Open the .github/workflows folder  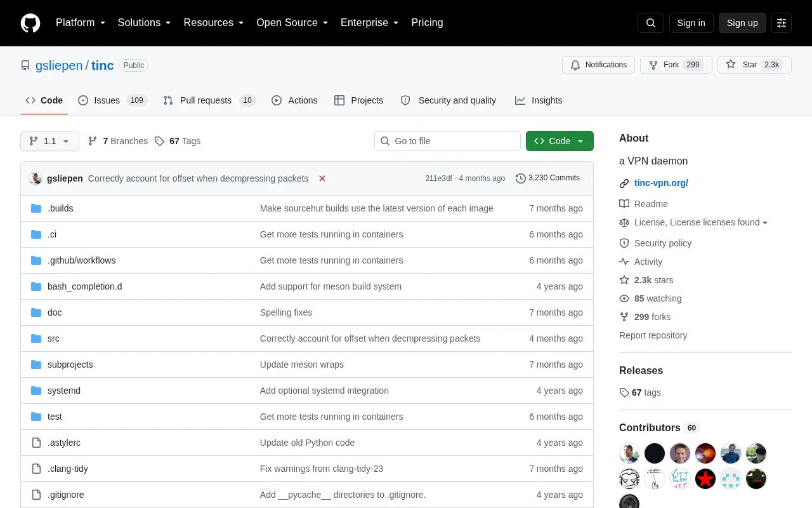pos(82,260)
